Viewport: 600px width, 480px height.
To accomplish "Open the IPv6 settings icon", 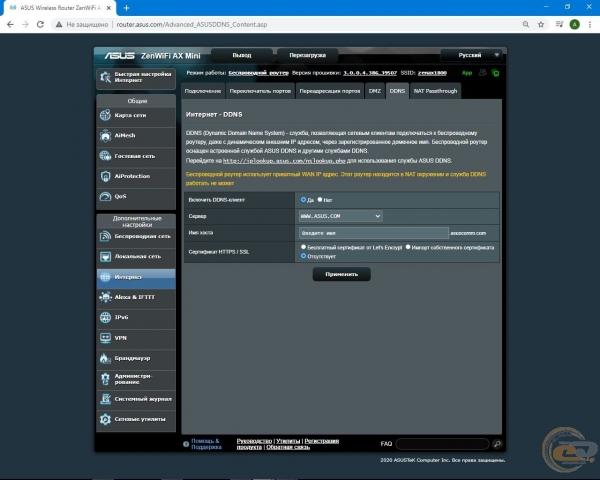I will click(105, 317).
